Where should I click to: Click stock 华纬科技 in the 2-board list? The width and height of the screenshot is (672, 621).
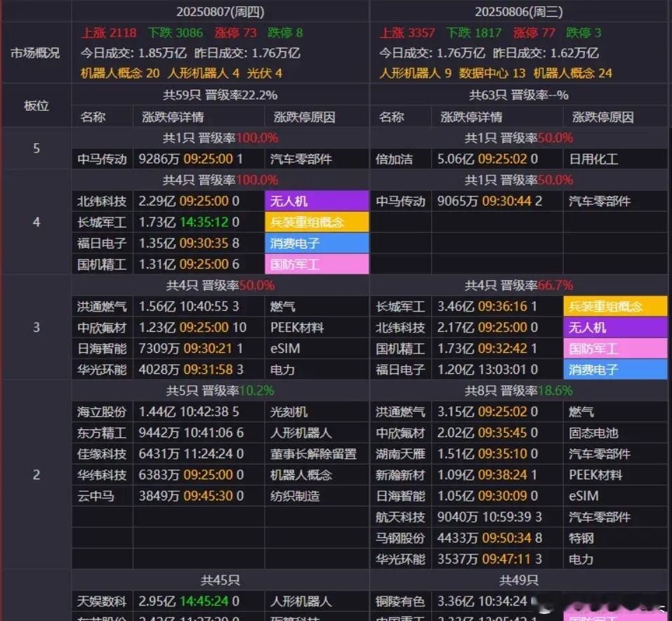[x=102, y=475]
